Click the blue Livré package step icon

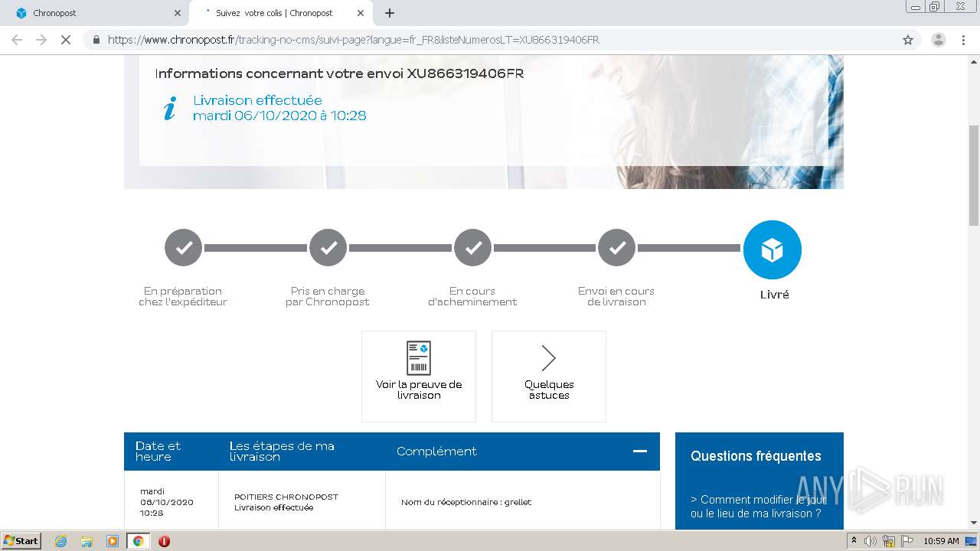click(x=772, y=249)
